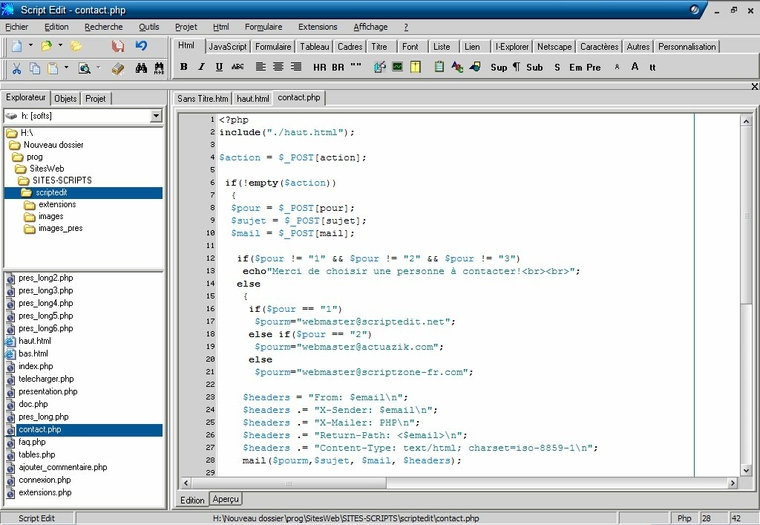Viewport: 760px width, 525px height.
Task: Select the SitesWeb folder in tree
Action: click(47, 169)
